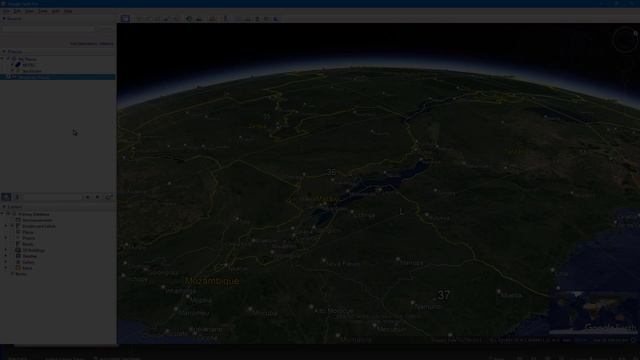Expand the More layer
Viewport: 640px width, 360px height.
click(x=6, y=268)
